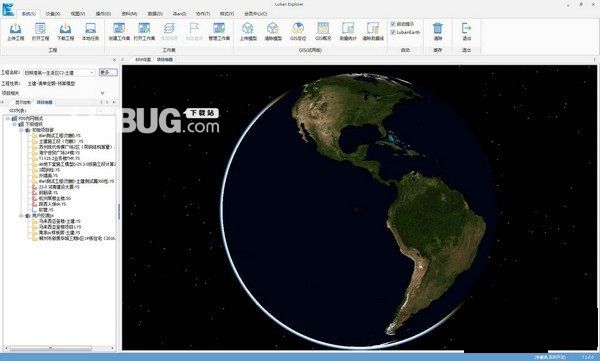Click the exit door arrow icon

[x=466, y=29]
